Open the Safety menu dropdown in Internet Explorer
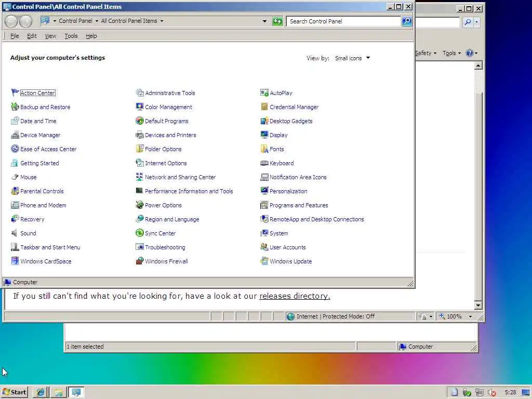Image resolution: width=532 pixels, height=399 pixels. [x=425, y=53]
